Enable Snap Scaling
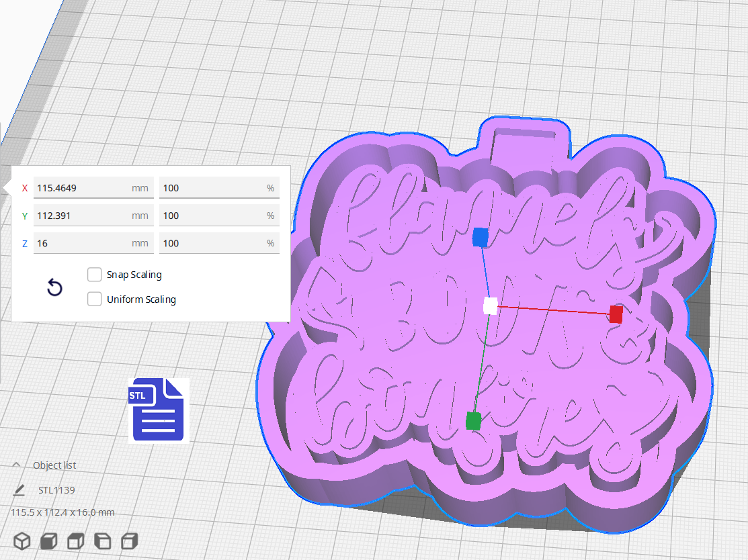 (x=94, y=274)
